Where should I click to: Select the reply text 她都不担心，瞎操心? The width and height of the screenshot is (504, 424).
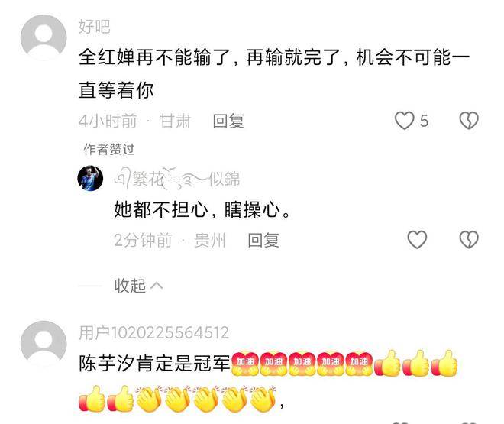(197, 209)
